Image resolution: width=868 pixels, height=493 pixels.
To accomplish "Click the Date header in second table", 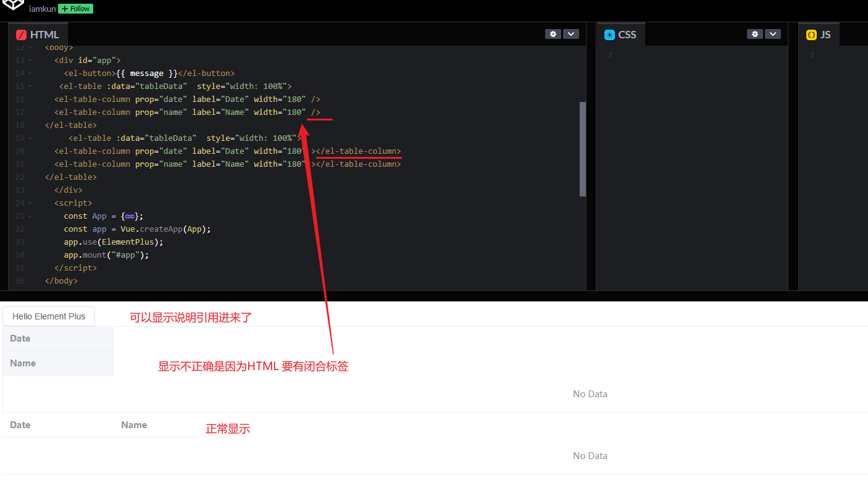I will click(20, 425).
